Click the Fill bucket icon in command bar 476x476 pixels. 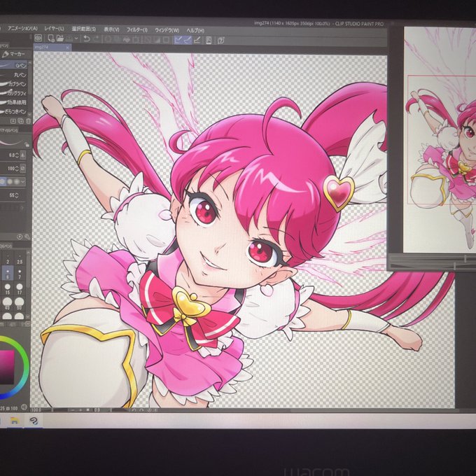tap(126, 39)
